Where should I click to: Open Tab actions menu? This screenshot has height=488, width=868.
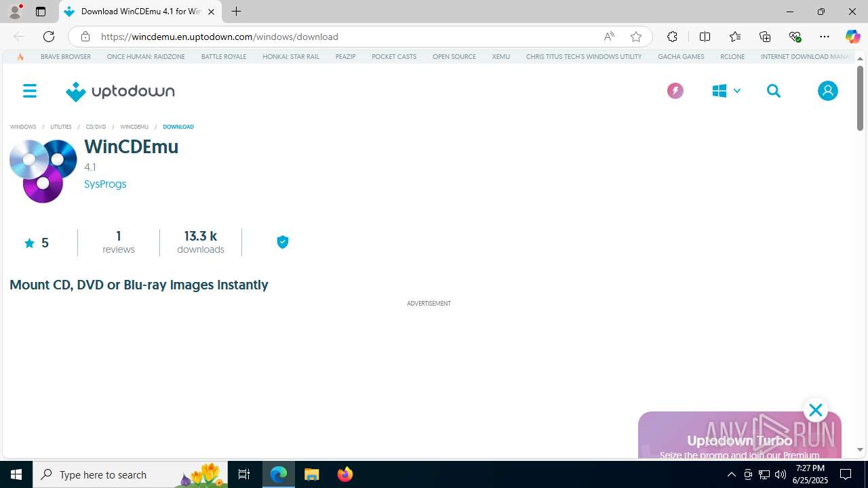click(41, 12)
